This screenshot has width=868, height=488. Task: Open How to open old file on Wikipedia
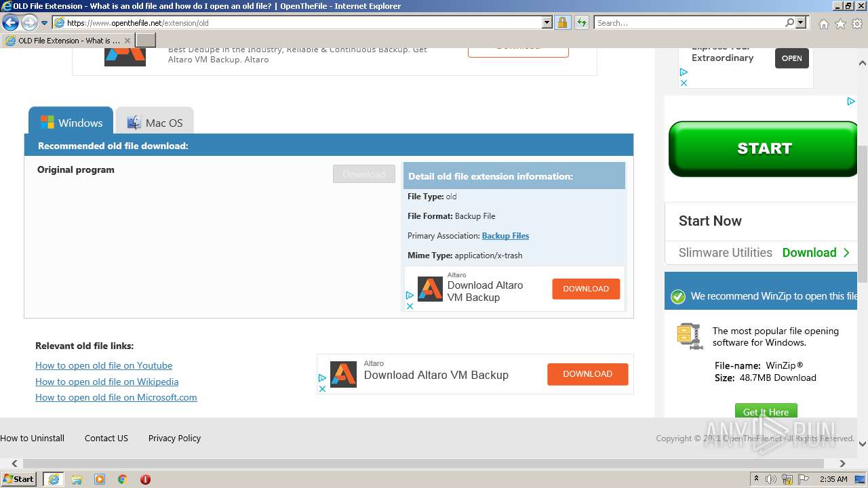(x=107, y=382)
